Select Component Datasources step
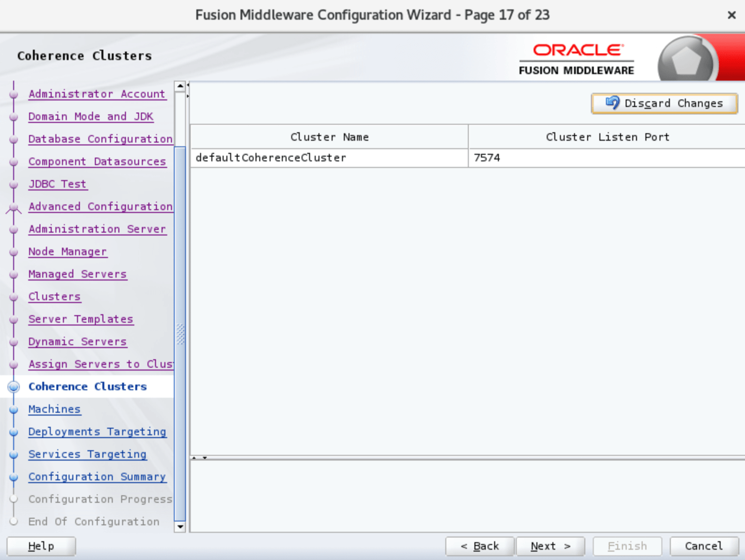This screenshot has width=745, height=560. tap(97, 161)
